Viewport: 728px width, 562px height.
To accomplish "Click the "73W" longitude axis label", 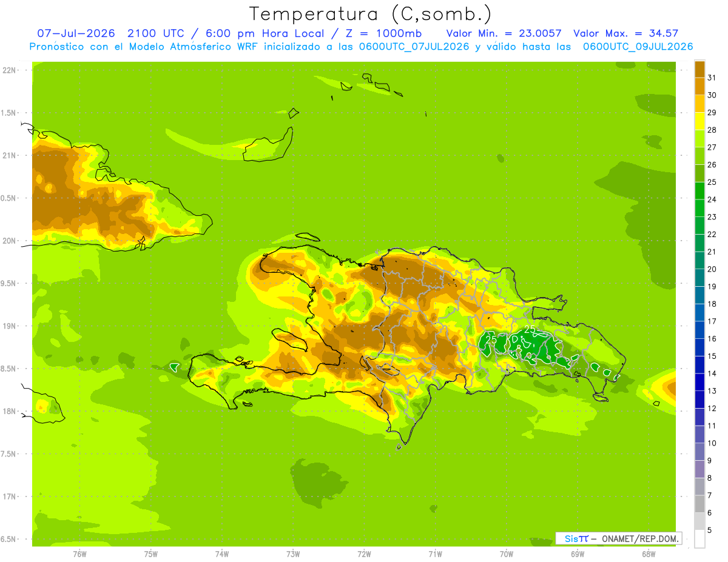I will (x=293, y=554).
